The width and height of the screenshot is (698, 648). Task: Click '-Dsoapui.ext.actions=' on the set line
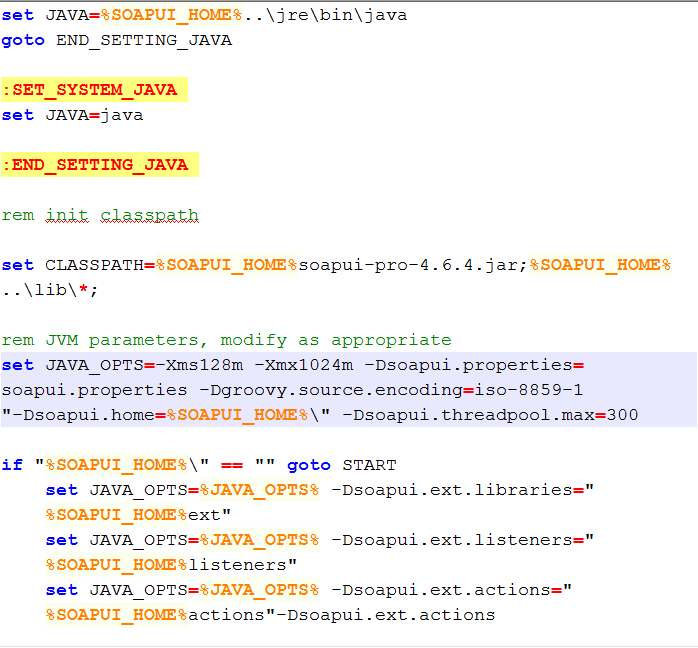click(x=446, y=590)
